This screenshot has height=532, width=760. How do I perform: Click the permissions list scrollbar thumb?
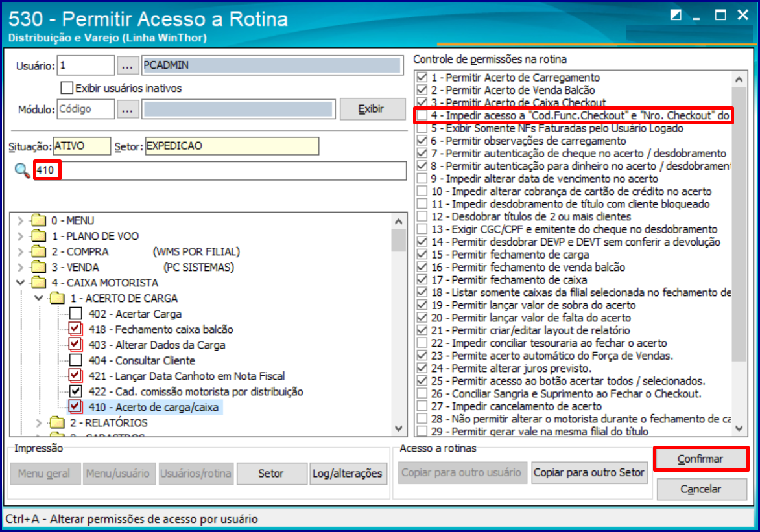pyautogui.click(x=739, y=224)
